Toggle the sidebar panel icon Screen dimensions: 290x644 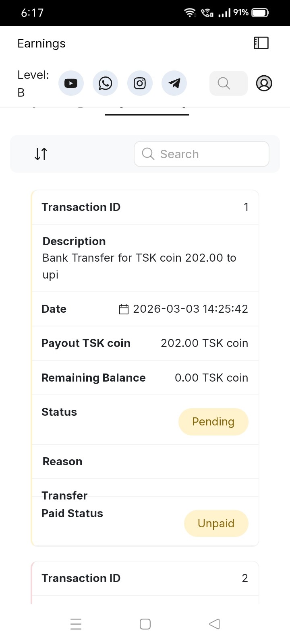261,43
